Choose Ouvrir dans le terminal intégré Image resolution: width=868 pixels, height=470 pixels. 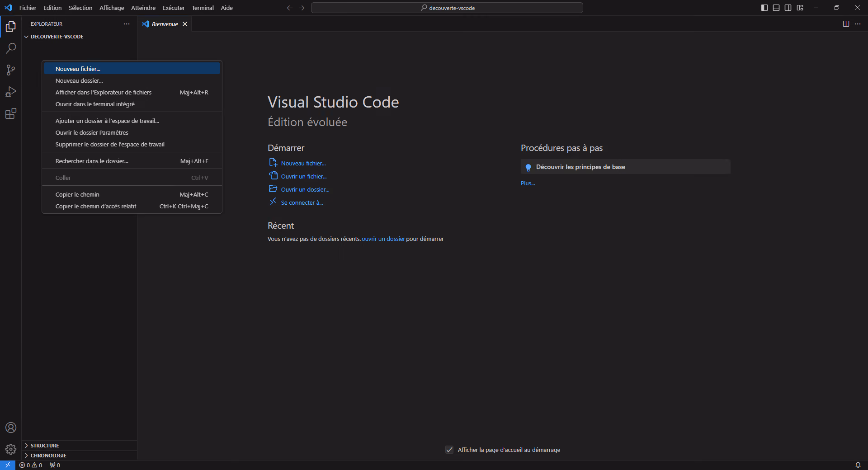point(132,104)
